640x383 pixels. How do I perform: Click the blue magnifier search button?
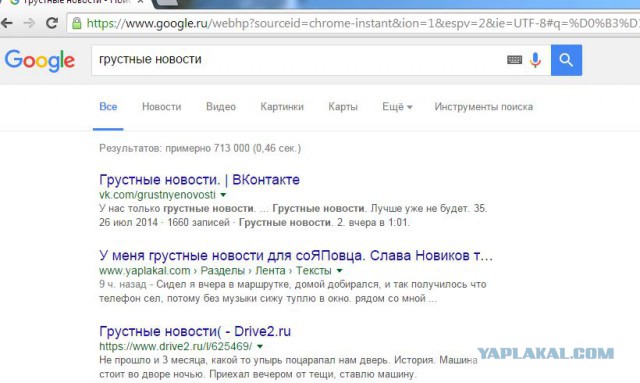tap(566, 60)
